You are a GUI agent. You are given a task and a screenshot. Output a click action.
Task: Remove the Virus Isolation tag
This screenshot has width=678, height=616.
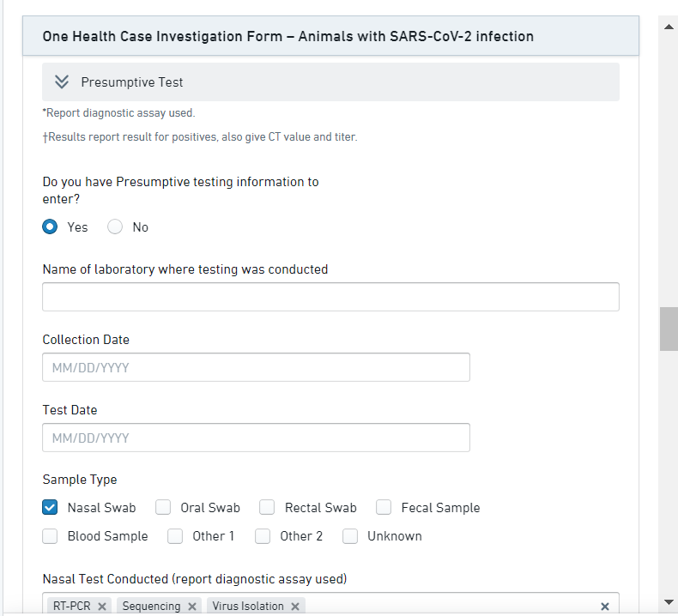(x=295, y=607)
